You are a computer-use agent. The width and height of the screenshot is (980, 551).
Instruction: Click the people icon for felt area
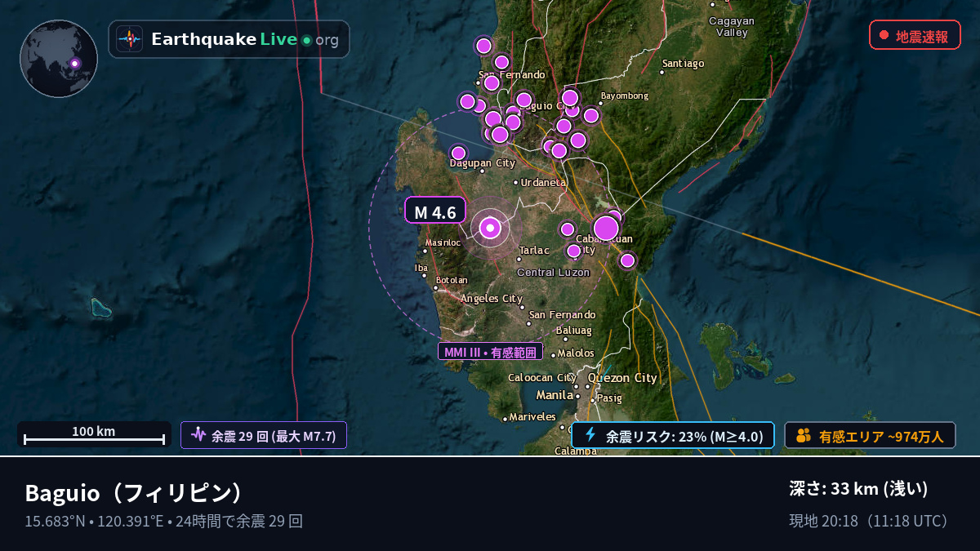point(804,436)
